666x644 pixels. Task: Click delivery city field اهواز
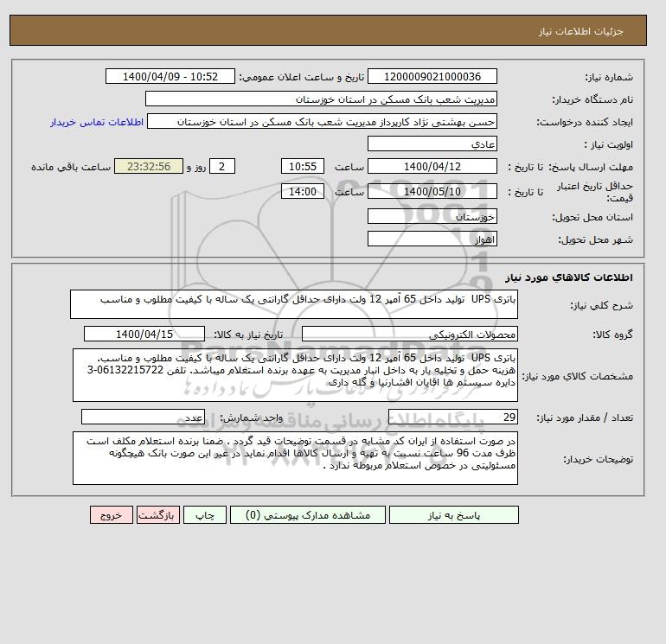point(432,239)
